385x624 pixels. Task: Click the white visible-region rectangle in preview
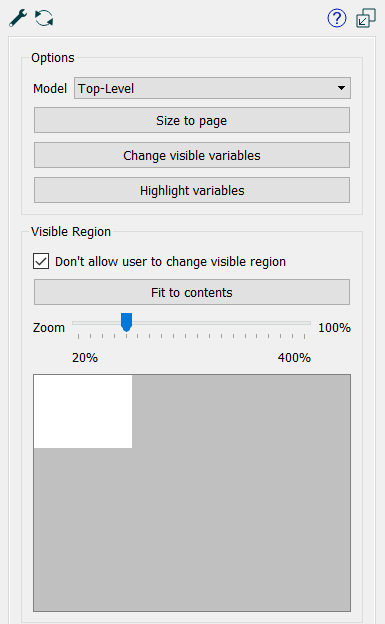(x=83, y=411)
